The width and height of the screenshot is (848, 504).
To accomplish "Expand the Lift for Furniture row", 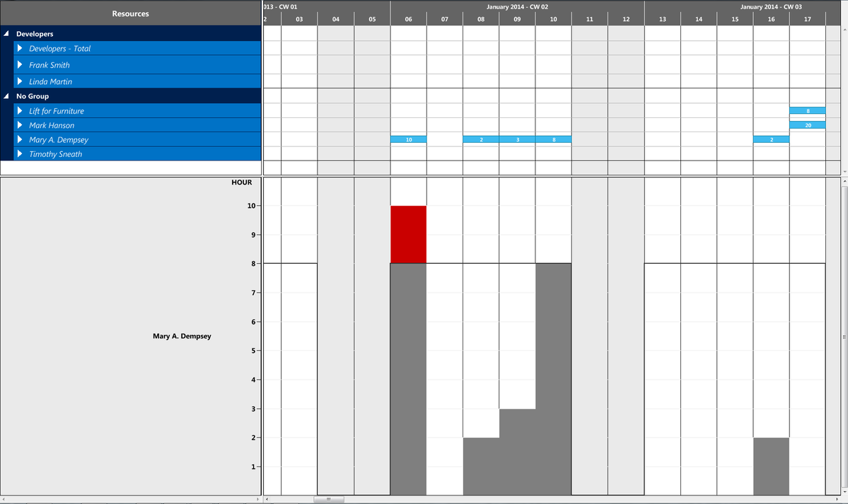I will point(20,110).
